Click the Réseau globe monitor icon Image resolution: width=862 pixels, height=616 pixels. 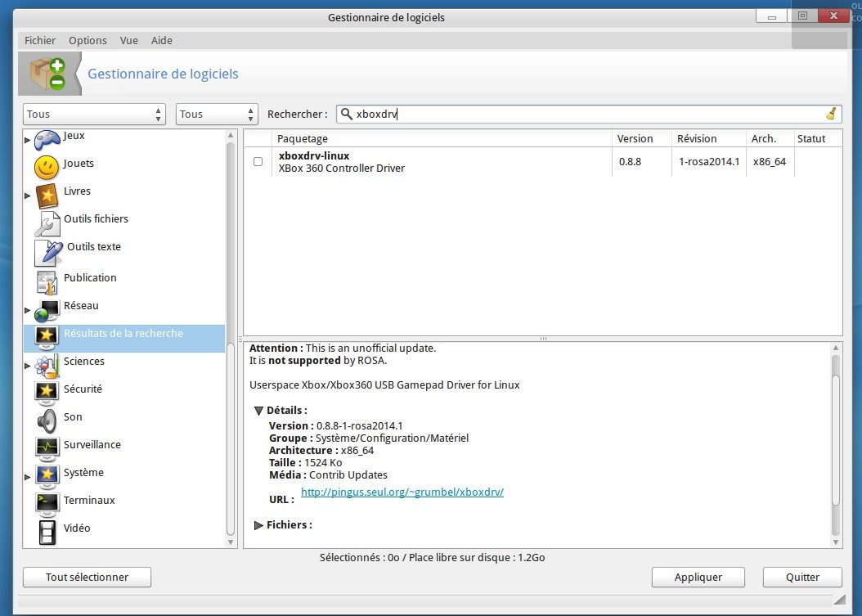(47, 311)
